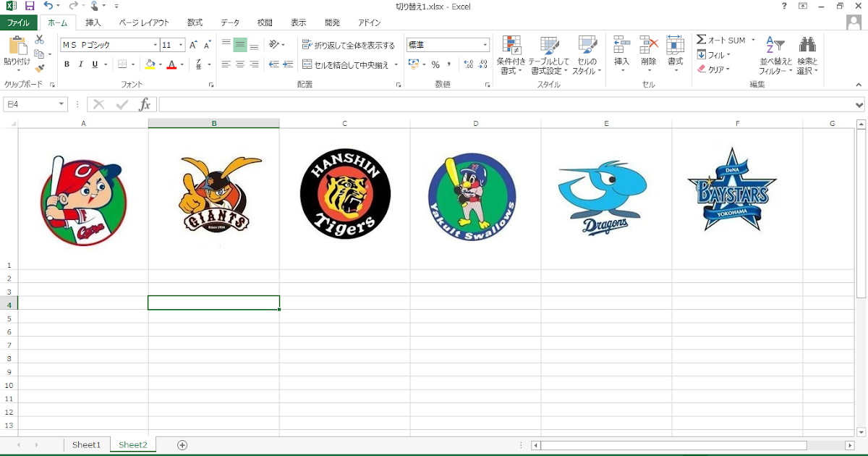Image resolution: width=868 pixels, height=456 pixels.
Task: Click the Insert cells (挿入) icon
Action: 622,45
